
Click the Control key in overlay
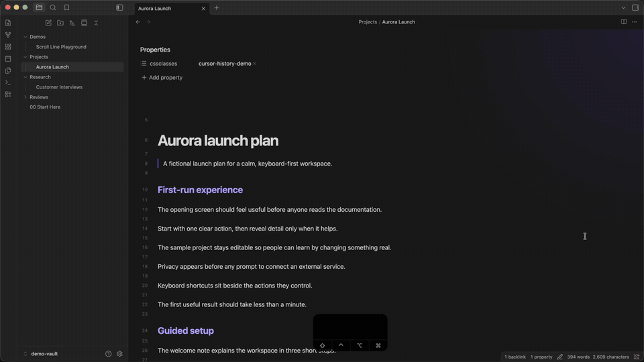pos(341,346)
